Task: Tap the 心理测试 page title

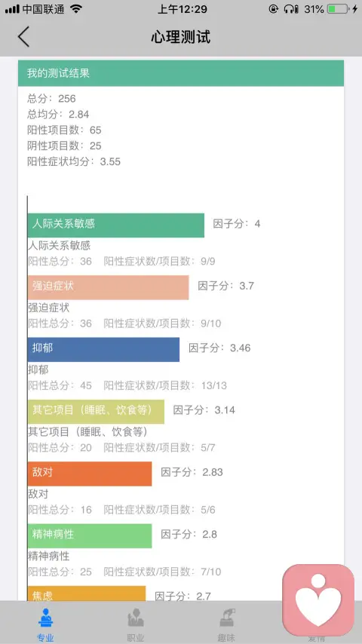Action: 181,36
